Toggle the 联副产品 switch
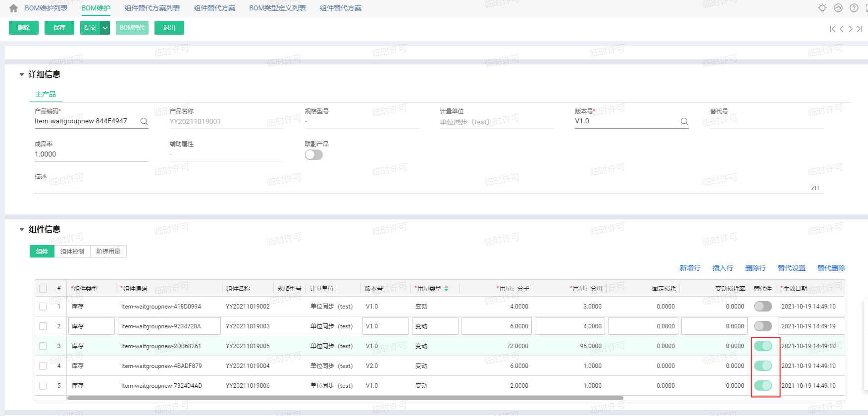This screenshot has width=868, height=416. 314,155
